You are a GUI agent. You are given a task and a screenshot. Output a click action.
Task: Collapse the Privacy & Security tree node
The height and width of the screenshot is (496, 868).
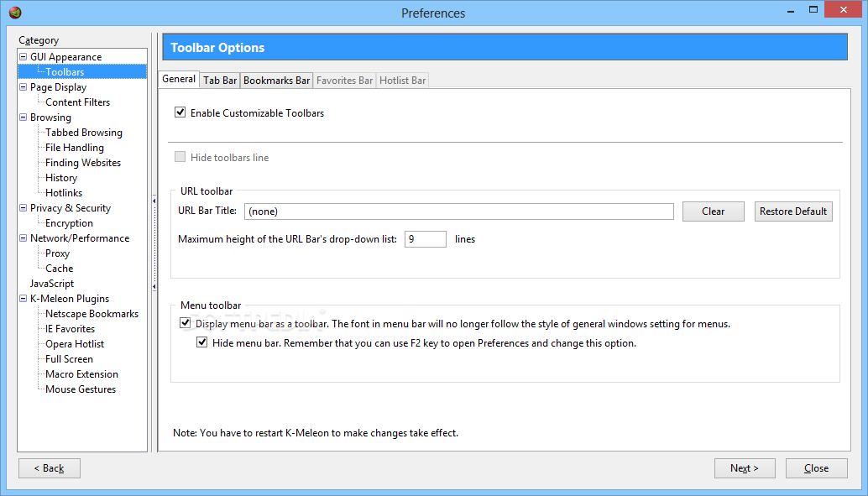24,207
